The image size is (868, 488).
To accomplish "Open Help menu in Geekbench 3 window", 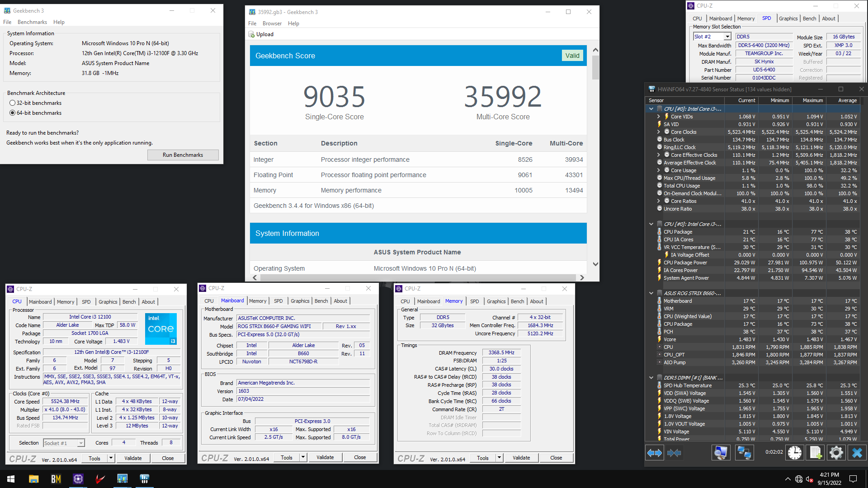I will (x=59, y=22).
